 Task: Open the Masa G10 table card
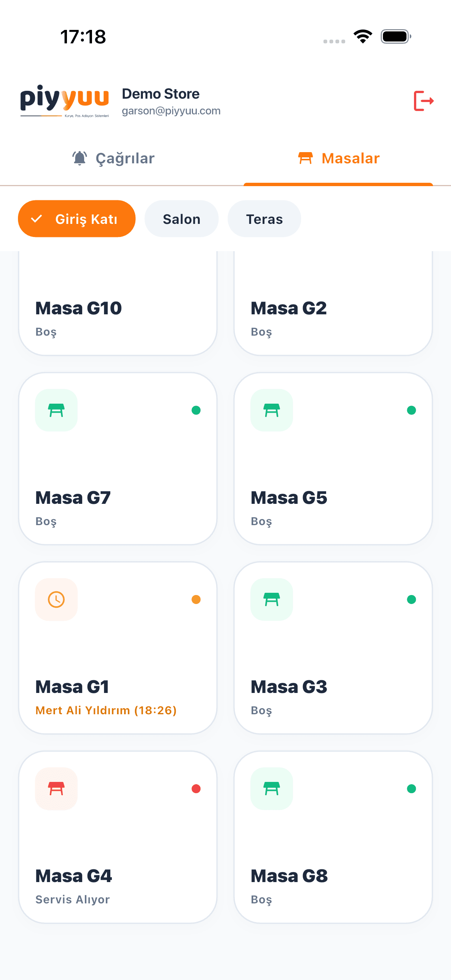pyautogui.click(x=117, y=303)
